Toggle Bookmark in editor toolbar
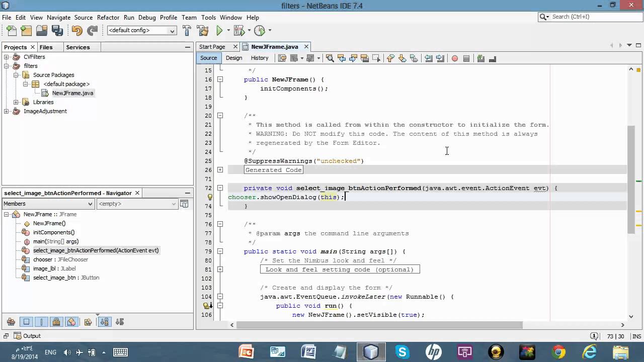 click(x=414, y=58)
